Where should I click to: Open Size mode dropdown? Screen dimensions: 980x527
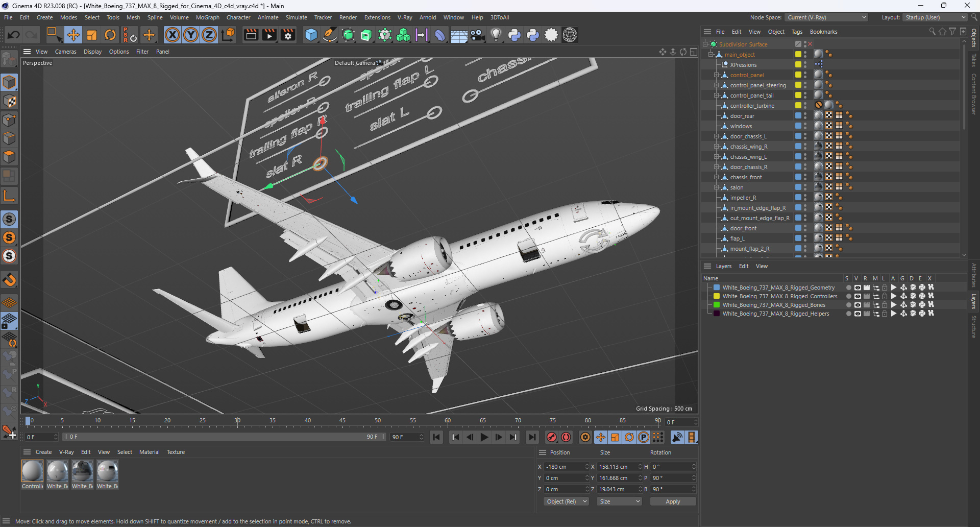coord(619,501)
